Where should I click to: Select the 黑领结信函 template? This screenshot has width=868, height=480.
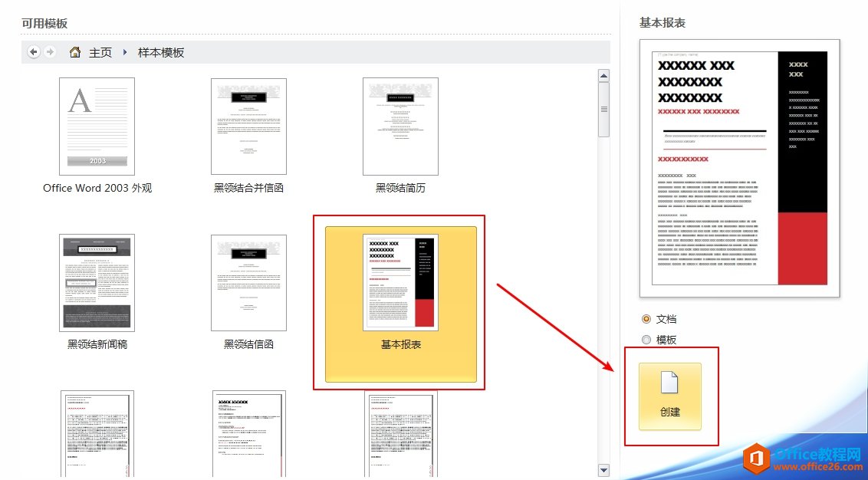coord(248,281)
